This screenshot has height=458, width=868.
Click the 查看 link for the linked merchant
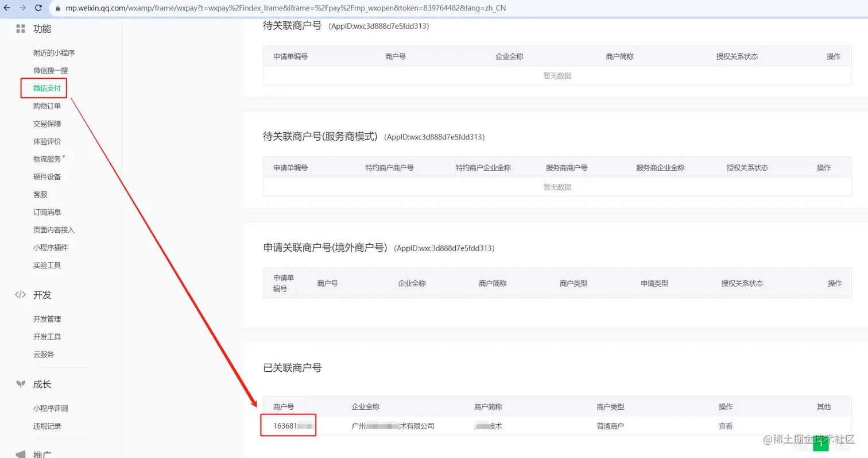pyautogui.click(x=726, y=426)
